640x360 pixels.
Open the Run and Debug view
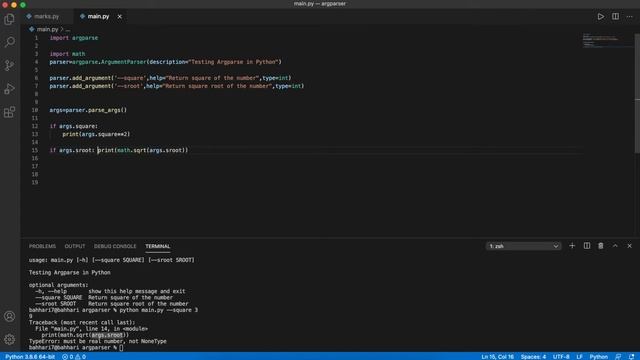[9, 89]
